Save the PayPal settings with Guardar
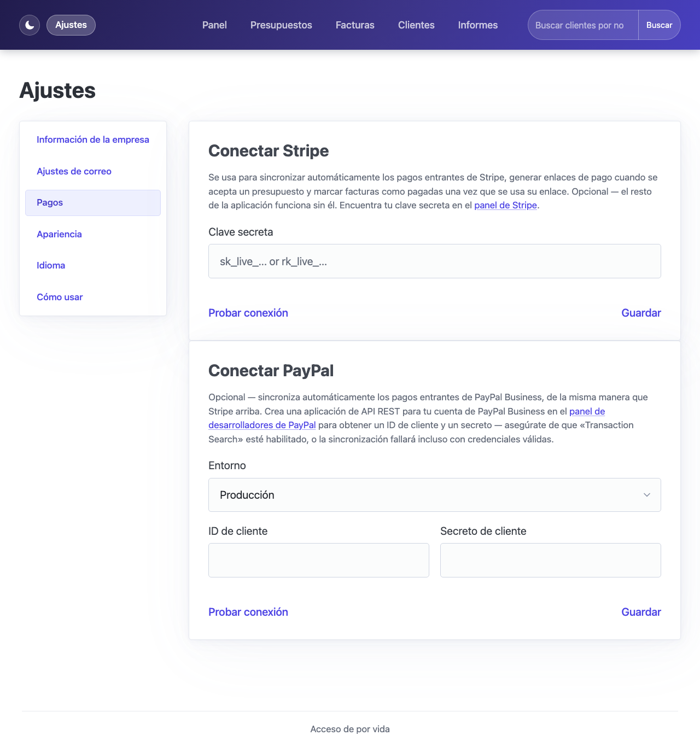 (641, 612)
